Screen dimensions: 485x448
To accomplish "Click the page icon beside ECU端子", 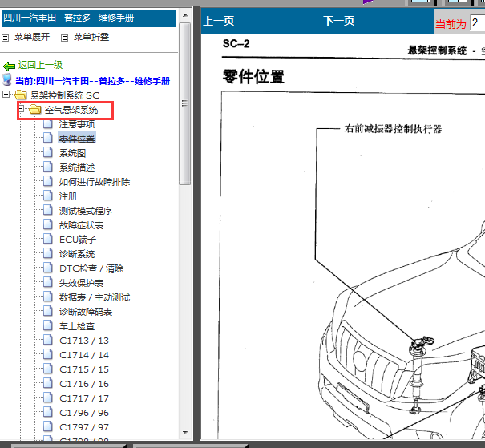I will click(47, 238).
